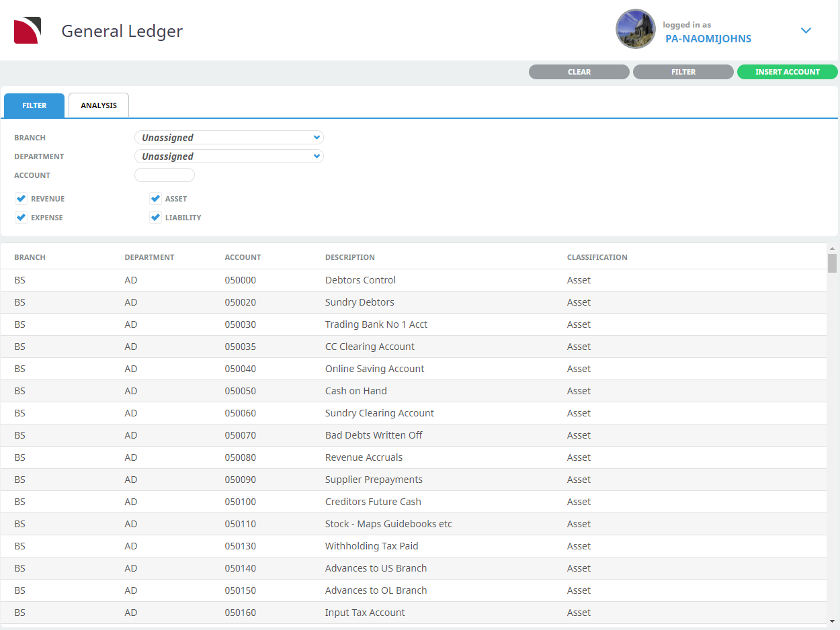The height and width of the screenshot is (630, 840).
Task: Uncheck the Revenue checkbox
Action: (x=22, y=199)
